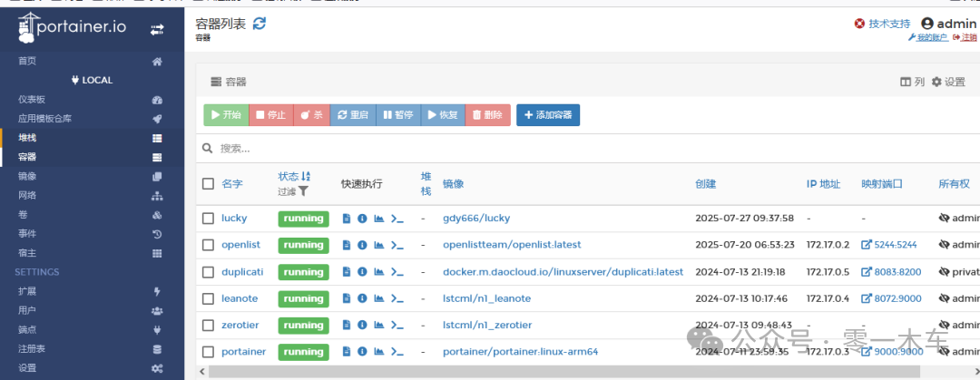Screen dimensions: 980x380
Task: Check the portainer container checkbox
Action: 208,352
